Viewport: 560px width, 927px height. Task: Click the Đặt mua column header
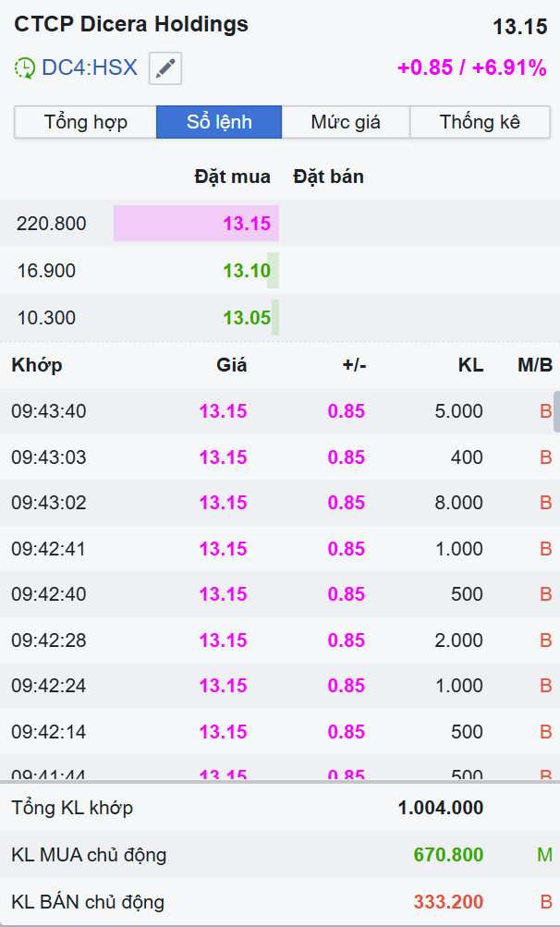(232, 177)
